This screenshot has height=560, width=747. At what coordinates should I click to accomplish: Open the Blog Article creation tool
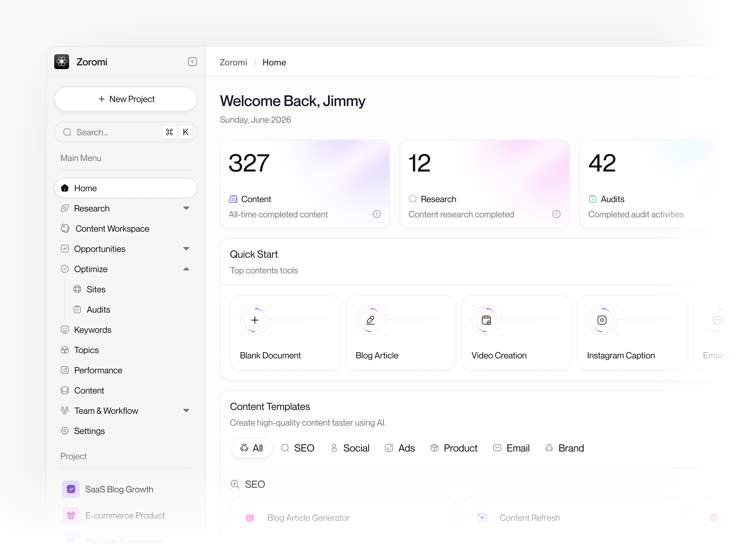tap(401, 332)
